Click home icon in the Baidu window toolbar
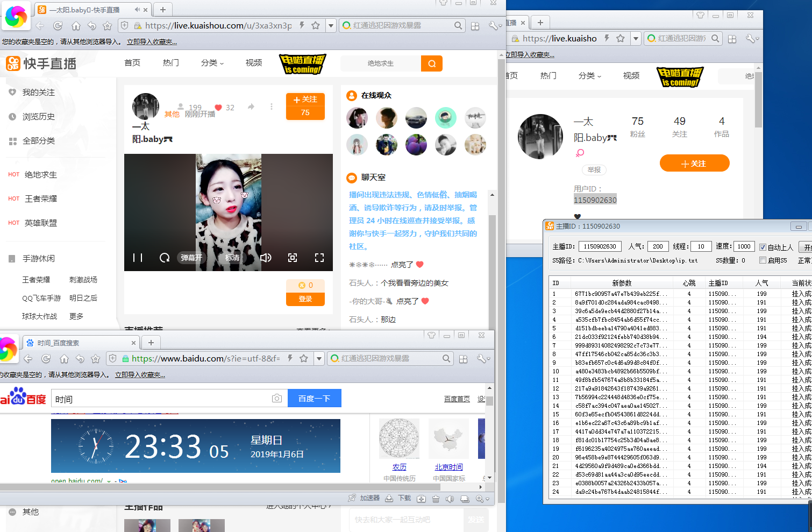This screenshot has width=812, height=532. tap(64, 358)
